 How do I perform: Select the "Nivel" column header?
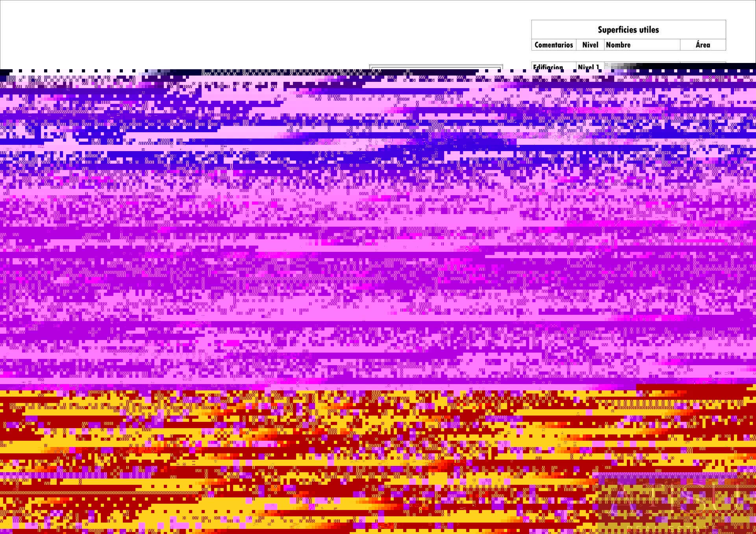tap(590, 45)
